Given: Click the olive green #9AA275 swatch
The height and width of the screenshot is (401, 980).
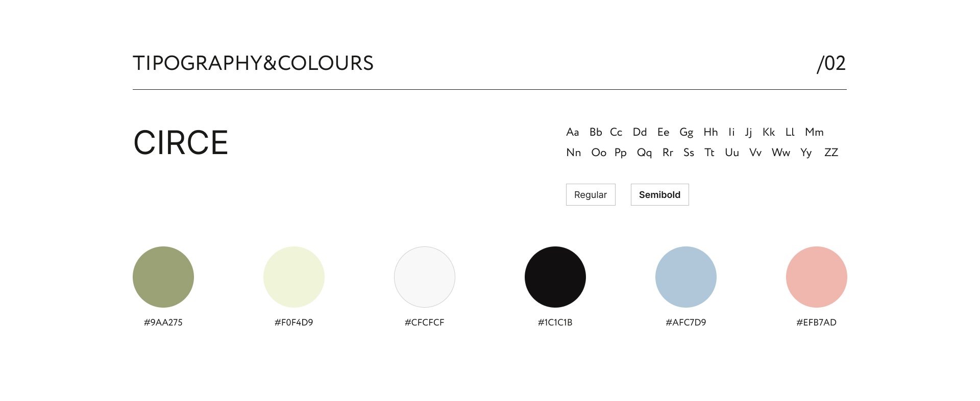Looking at the screenshot, I should coord(163,277).
